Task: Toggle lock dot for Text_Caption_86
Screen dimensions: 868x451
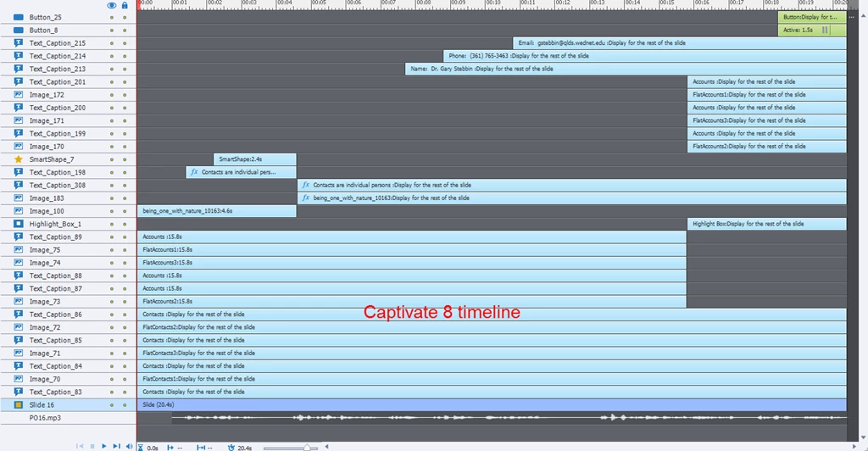Action: (x=125, y=315)
